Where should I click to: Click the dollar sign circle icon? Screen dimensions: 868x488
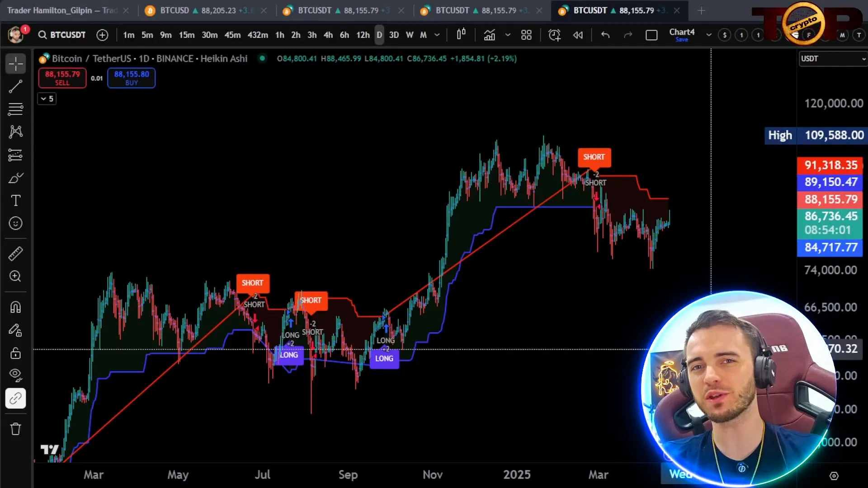pos(724,35)
